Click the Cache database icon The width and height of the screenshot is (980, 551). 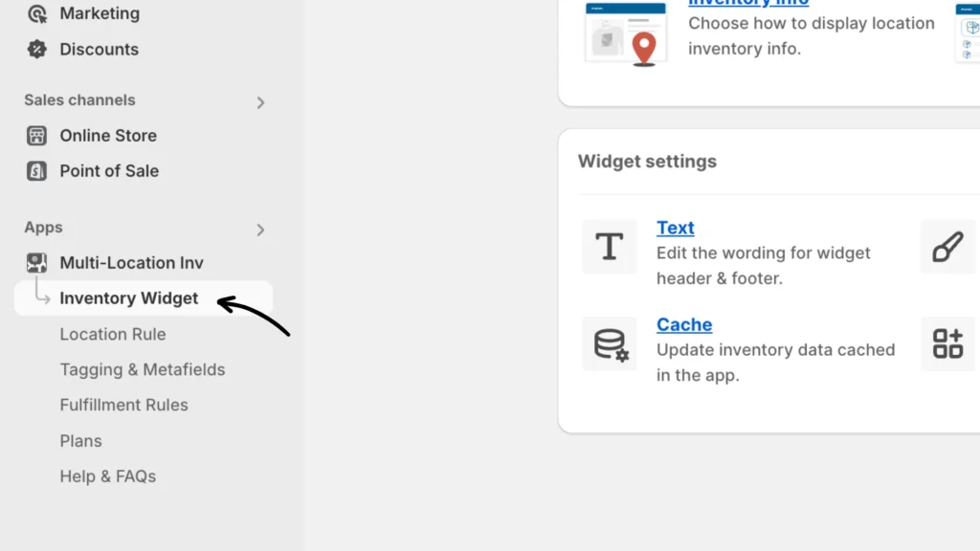(610, 344)
